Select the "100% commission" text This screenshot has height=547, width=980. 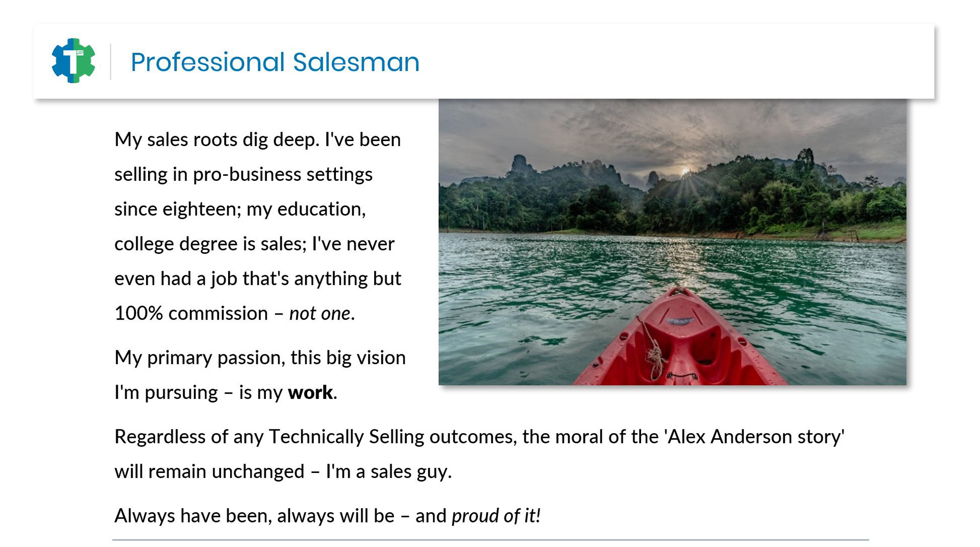191,314
